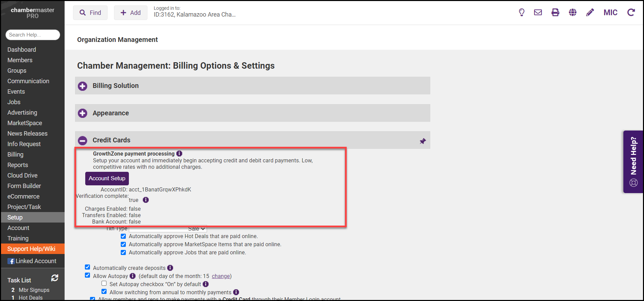The image size is (644, 301).
Task: Click the lightbulb ideas icon
Action: click(x=522, y=13)
